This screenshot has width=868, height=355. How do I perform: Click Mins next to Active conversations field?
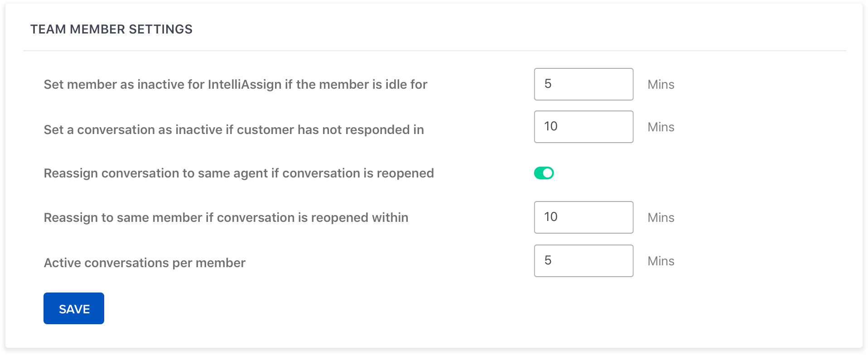[661, 261]
